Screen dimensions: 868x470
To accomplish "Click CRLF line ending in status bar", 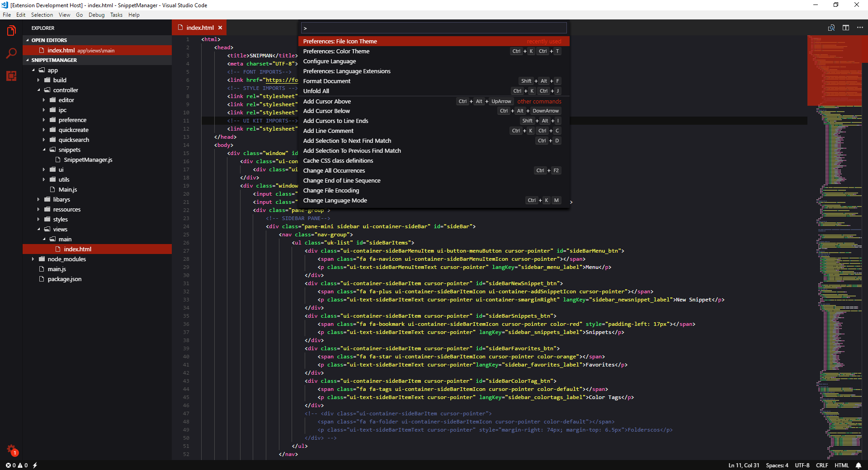I will tap(822, 465).
